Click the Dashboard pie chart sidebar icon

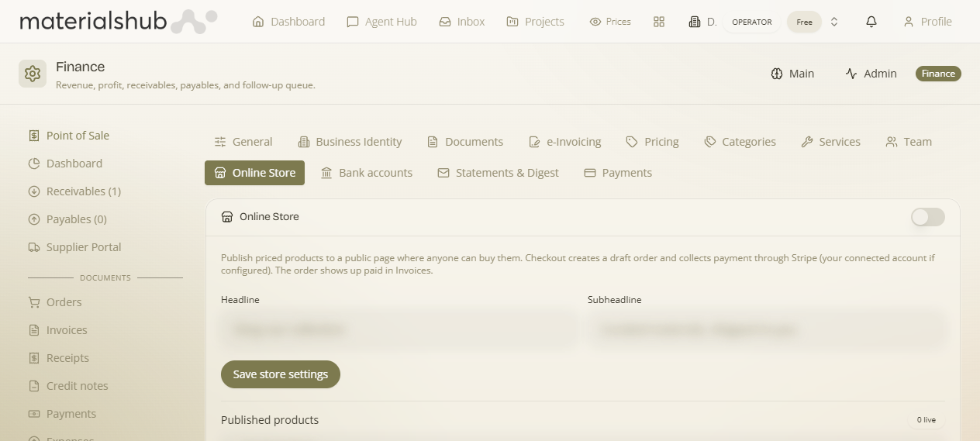[34, 164]
